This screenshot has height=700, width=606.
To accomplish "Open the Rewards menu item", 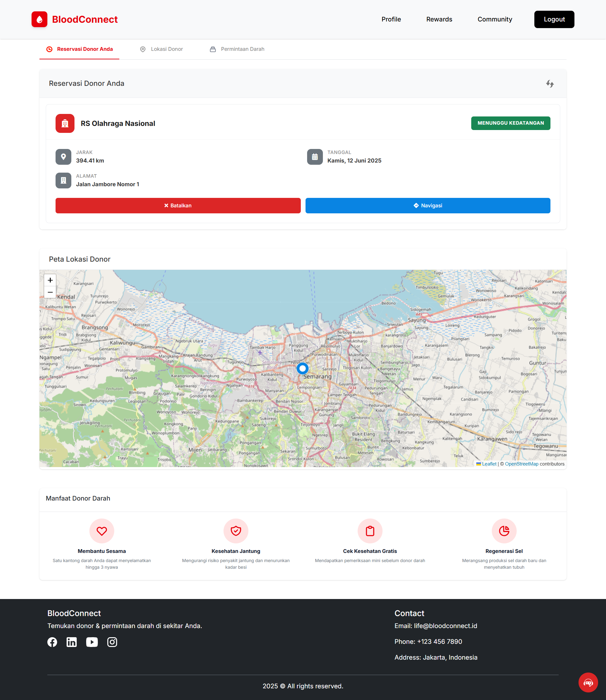I will 439,19.
